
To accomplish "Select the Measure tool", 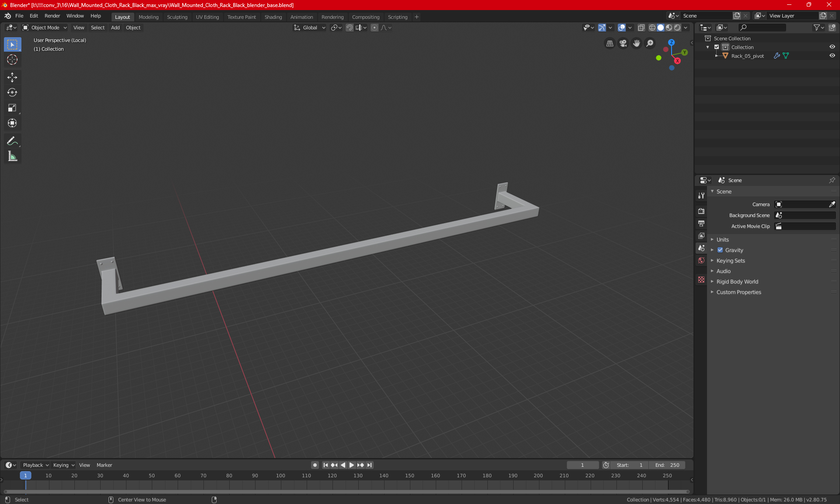I will (12, 156).
